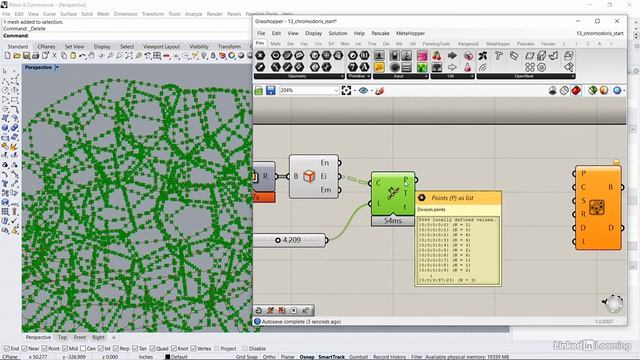Open a file from Grasshopper canvas toolbar

click(x=259, y=91)
